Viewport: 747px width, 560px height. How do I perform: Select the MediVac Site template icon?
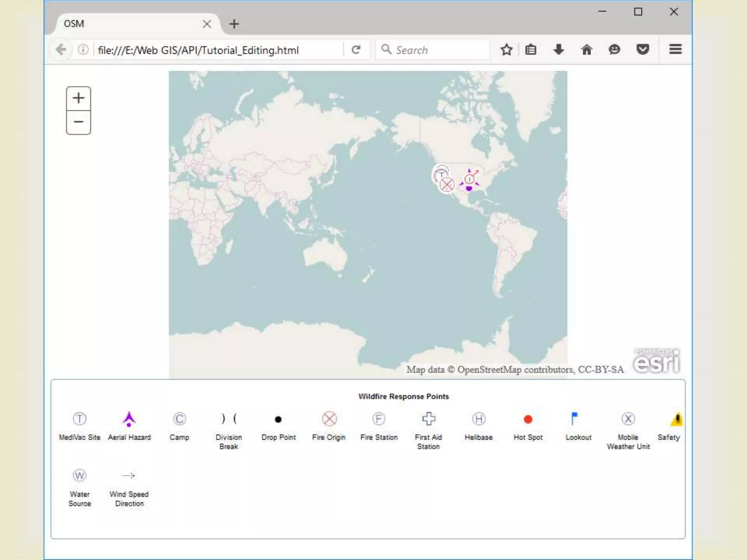pos(80,419)
